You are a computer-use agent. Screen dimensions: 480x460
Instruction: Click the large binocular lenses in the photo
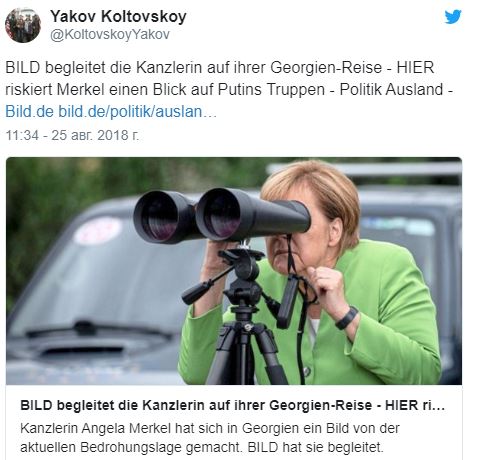187,217
